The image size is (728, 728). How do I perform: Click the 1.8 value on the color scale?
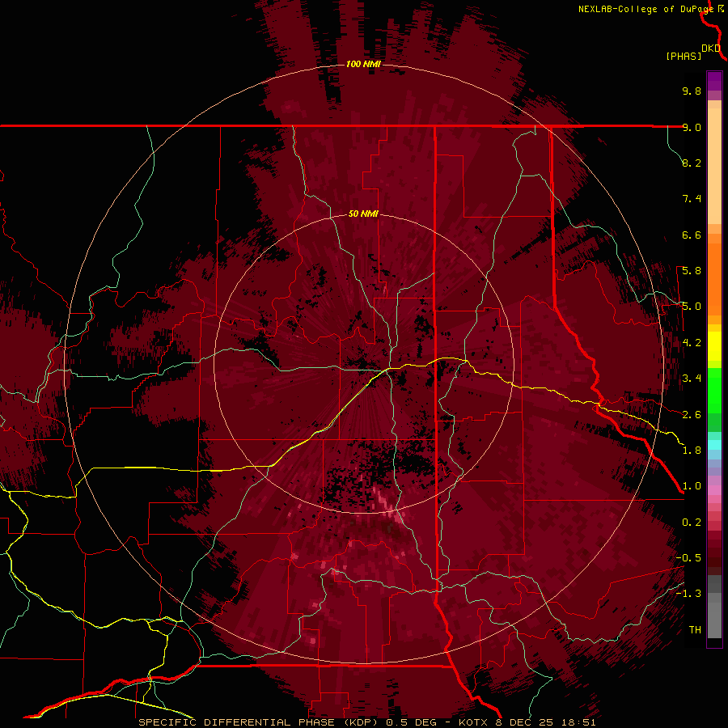(692, 451)
